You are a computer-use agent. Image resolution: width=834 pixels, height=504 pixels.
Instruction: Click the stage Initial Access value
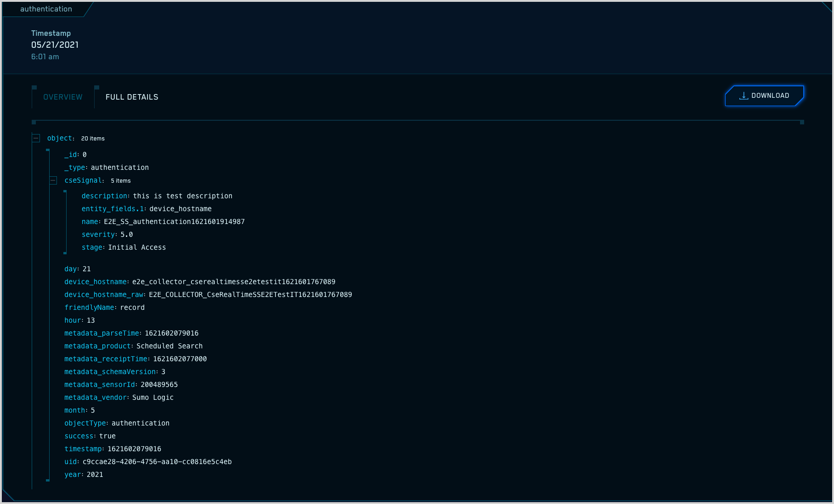137,247
